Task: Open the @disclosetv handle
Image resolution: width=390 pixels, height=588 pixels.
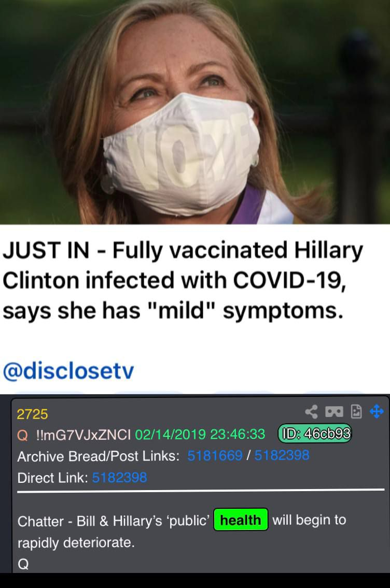Action: pos(68,370)
